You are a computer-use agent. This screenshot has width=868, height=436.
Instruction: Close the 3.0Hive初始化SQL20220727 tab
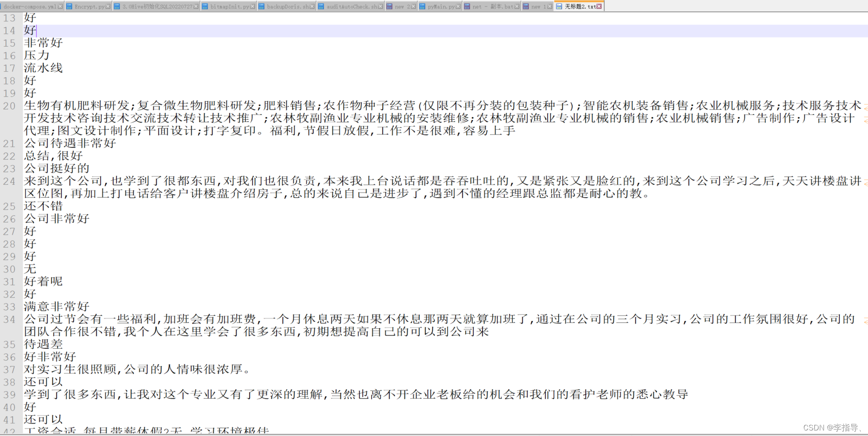196,6
